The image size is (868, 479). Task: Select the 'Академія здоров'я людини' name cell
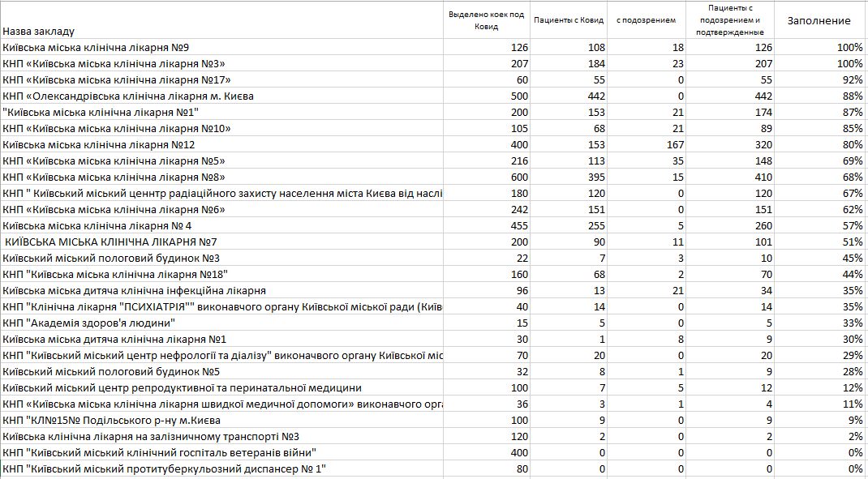[x=88, y=323]
